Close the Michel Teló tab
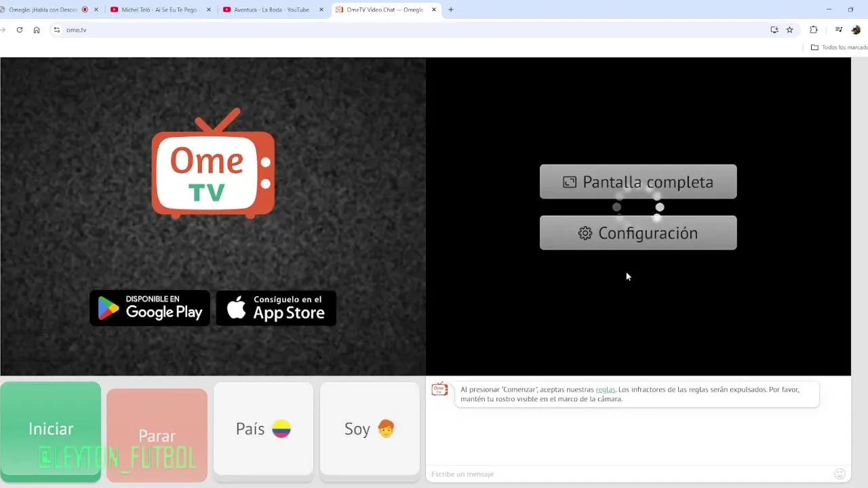The image size is (868, 488). click(x=208, y=9)
